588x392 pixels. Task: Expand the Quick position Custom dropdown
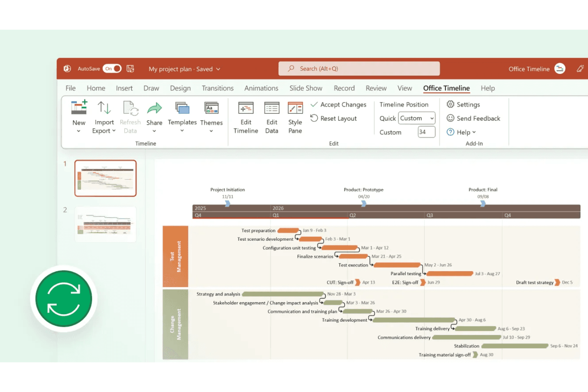point(417,118)
